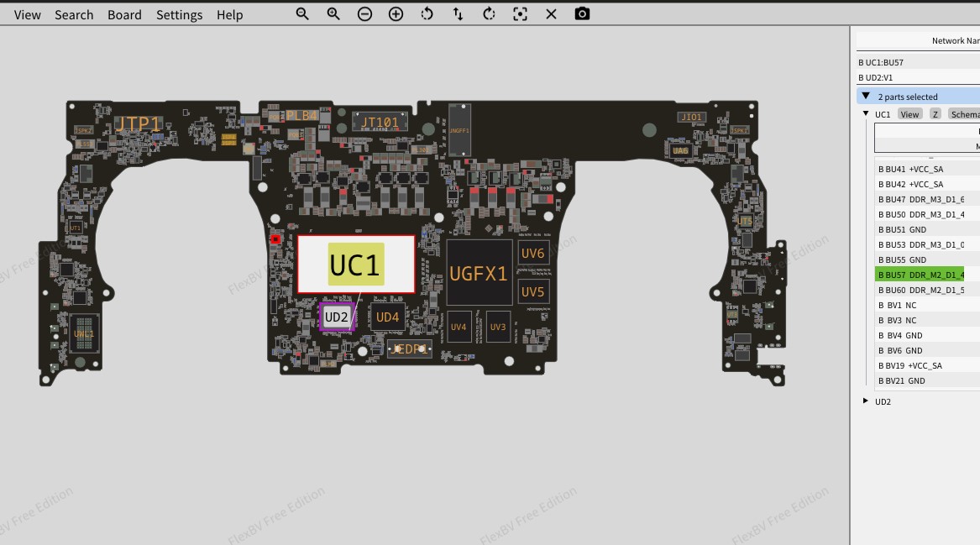
Task: Click the Network Name column header
Action: point(918,40)
